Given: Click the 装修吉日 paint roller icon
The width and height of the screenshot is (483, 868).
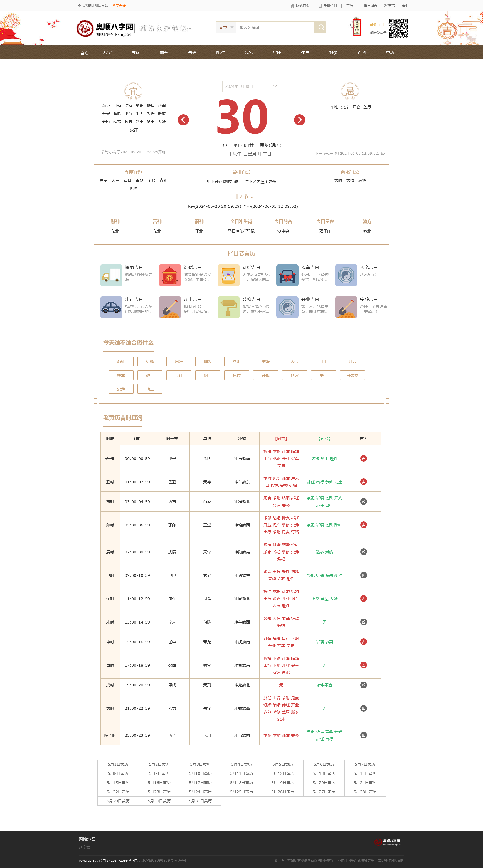Looking at the screenshot, I should pyautogui.click(x=228, y=307).
